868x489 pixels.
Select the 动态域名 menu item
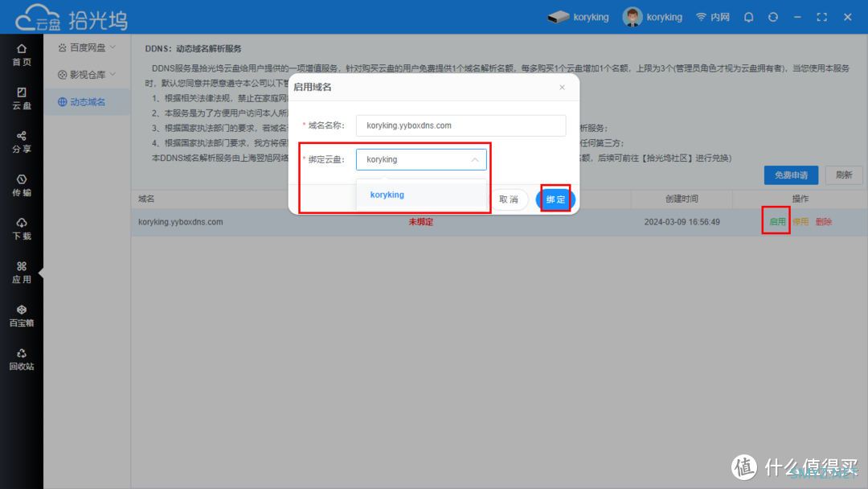87,102
